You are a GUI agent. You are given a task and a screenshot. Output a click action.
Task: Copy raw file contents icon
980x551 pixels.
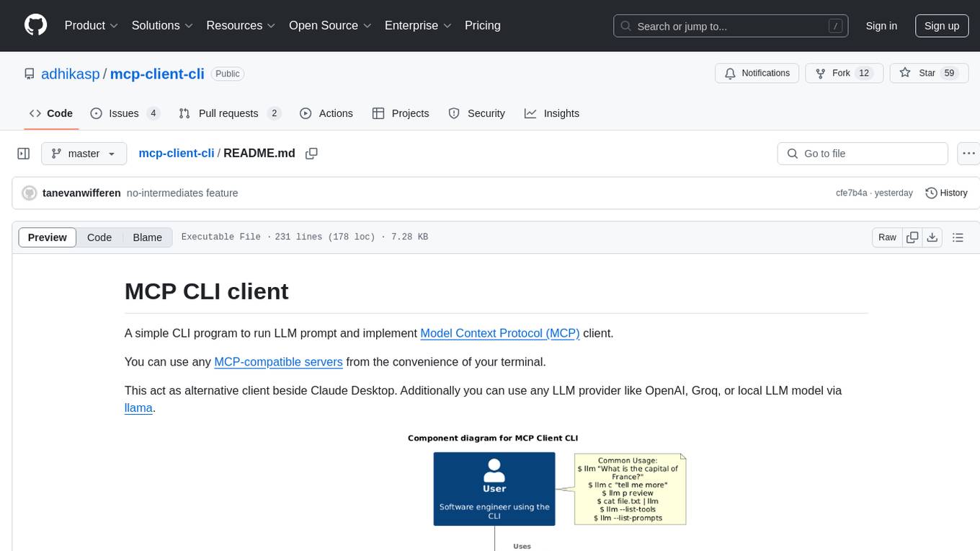coord(912,237)
